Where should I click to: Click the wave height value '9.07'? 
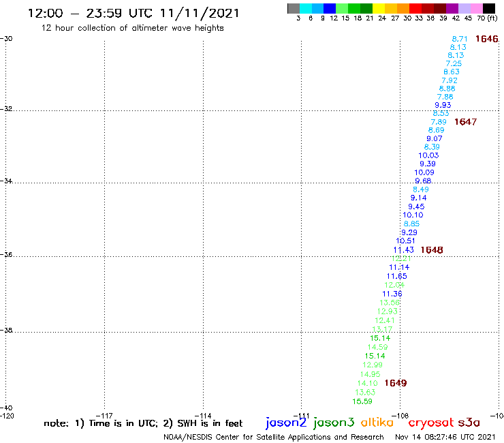point(435,138)
